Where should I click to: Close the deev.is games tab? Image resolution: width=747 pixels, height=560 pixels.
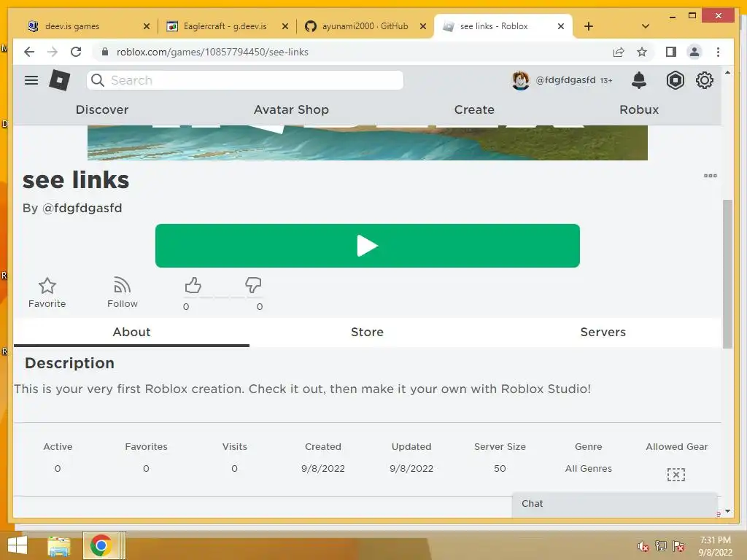(147, 26)
